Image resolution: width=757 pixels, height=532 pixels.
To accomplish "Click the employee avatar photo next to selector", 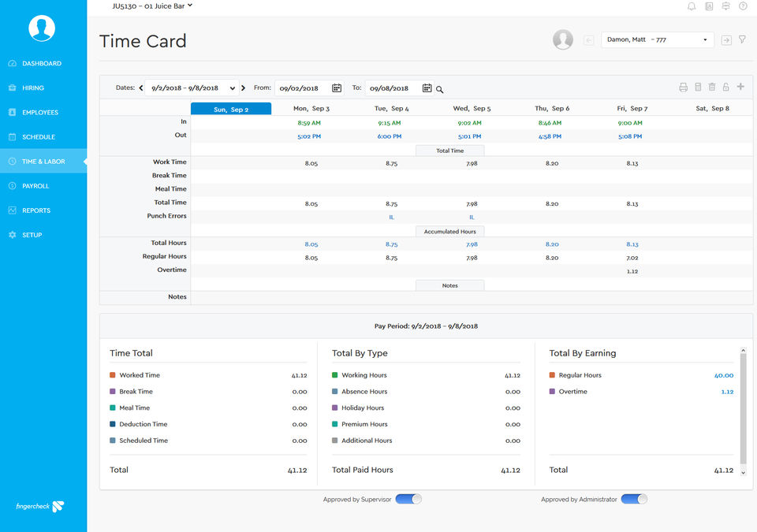I will point(563,39).
